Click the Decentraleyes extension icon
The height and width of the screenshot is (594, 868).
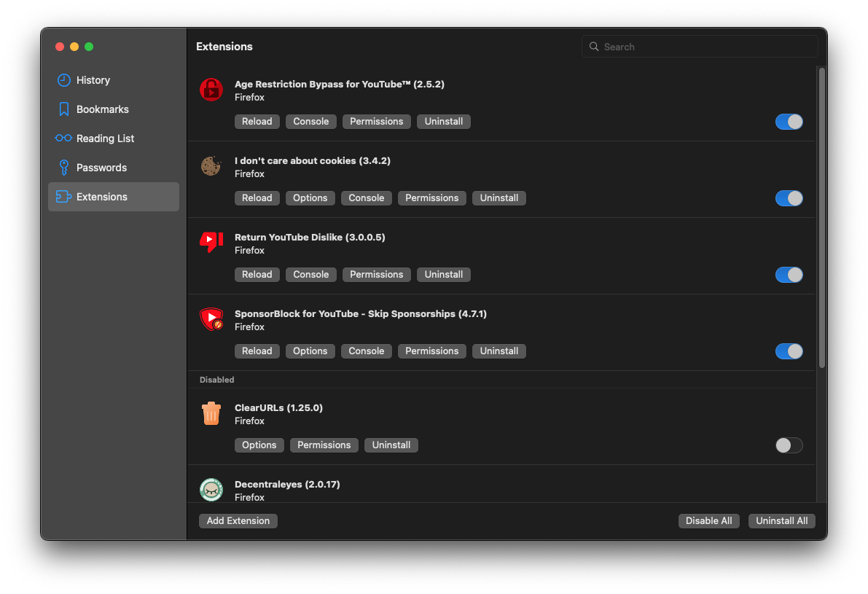211,490
